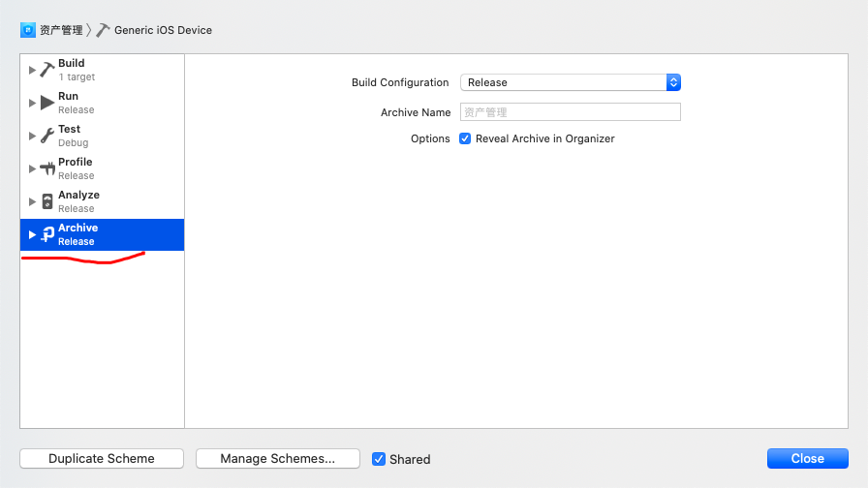The image size is (868, 488).
Task: Click the Duplicate Scheme button
Action: 102,459
